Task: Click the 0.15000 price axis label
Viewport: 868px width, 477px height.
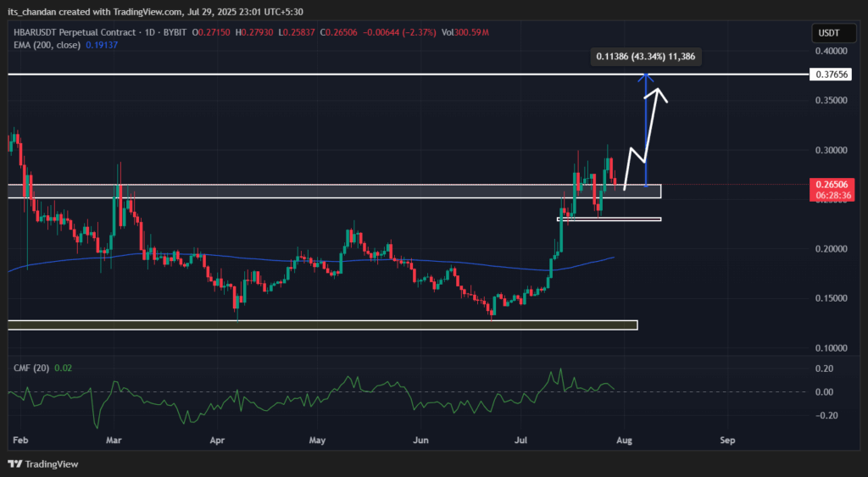Action: pyautogui.click(x=832, y=298)
